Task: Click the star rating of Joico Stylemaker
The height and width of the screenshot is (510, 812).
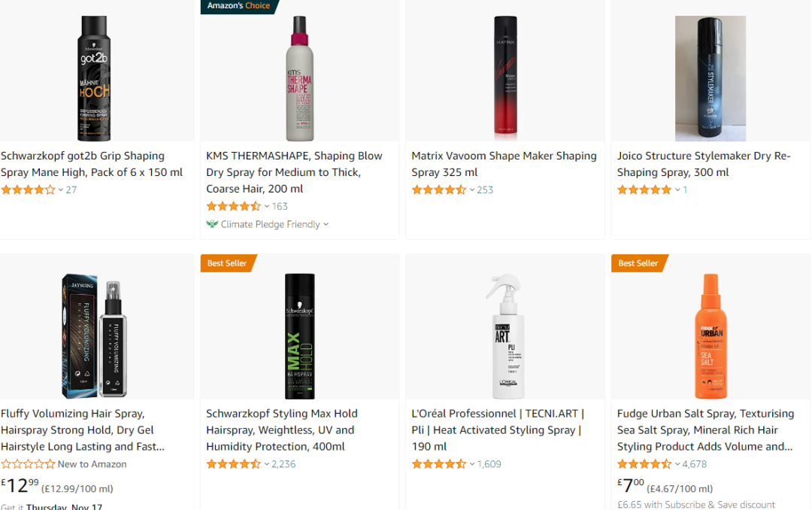Action: [644, 190]
